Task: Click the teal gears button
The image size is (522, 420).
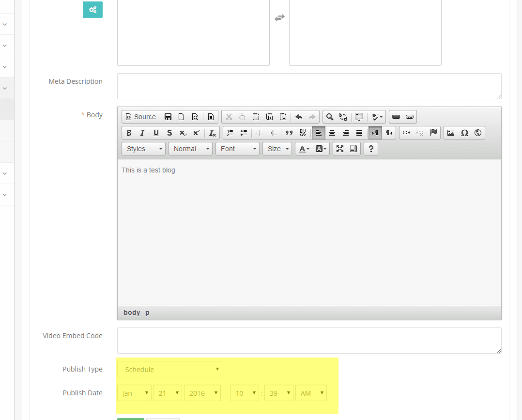Action: pos(92,10)
